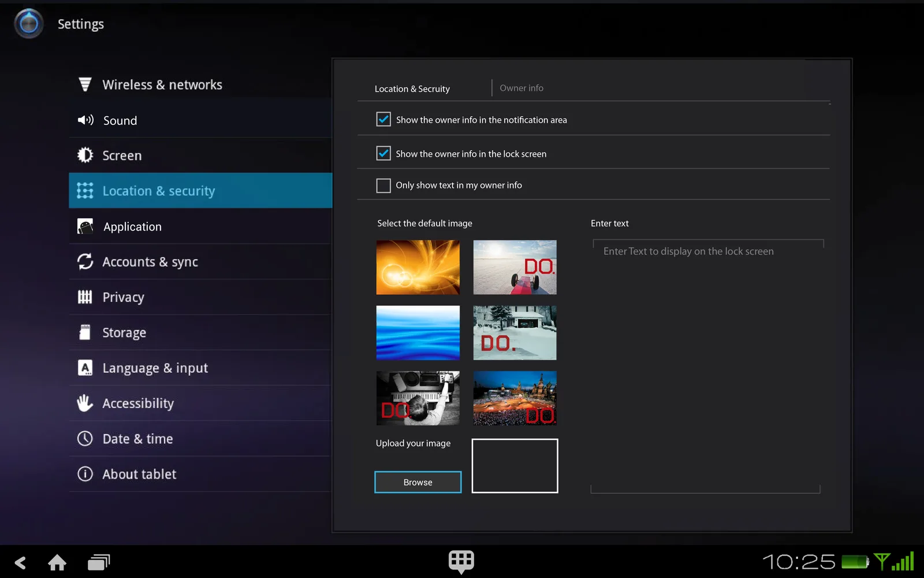Click the Privacy fence icon
Viewport: 924px width, 578px height.
pos(85,297)
